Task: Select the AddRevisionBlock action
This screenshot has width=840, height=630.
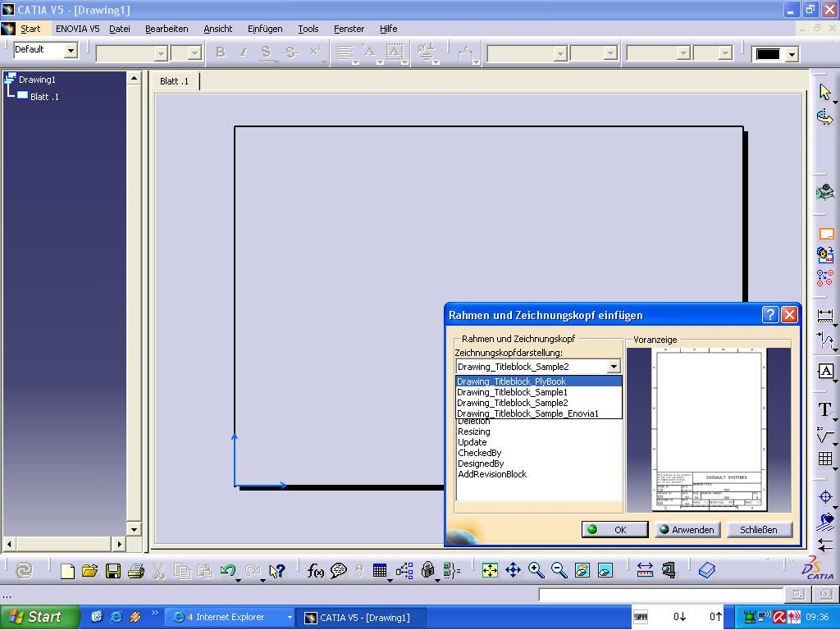Action: (492, 475)
